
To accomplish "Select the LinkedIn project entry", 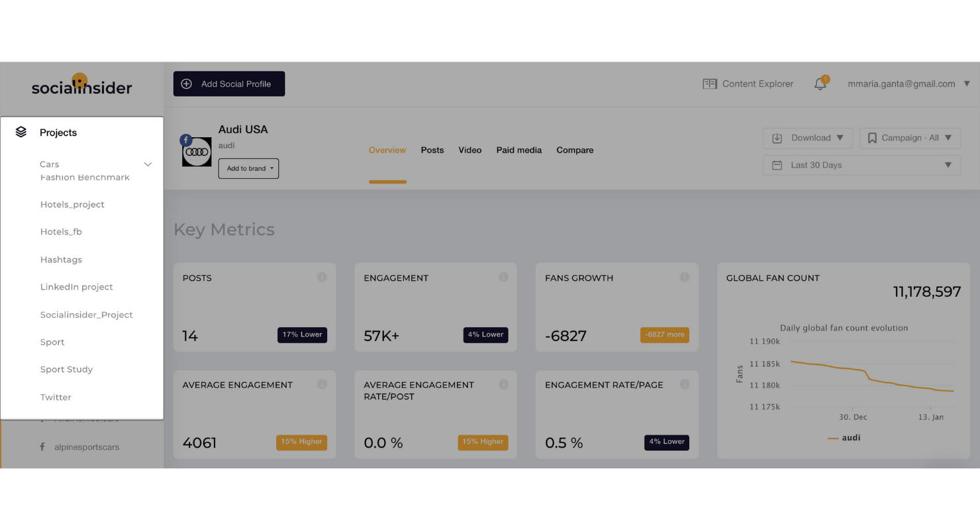I will coord(76,287).
